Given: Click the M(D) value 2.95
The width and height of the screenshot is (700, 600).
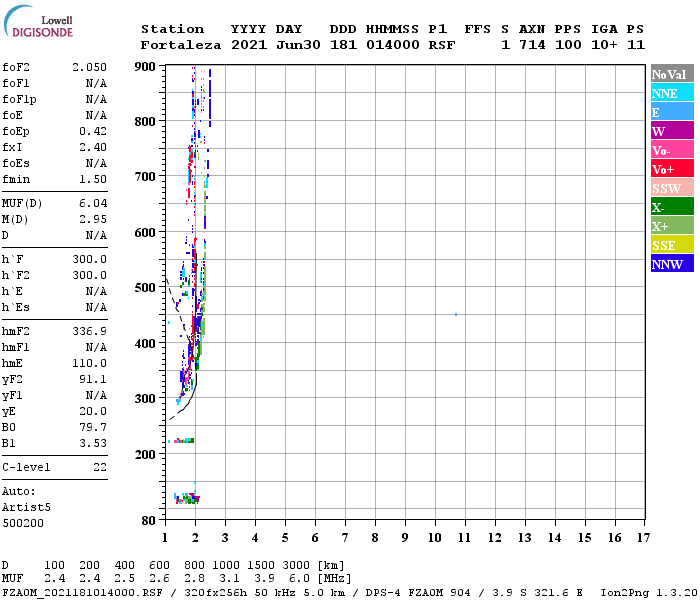Looking at the screenshot, I should 93,220.
